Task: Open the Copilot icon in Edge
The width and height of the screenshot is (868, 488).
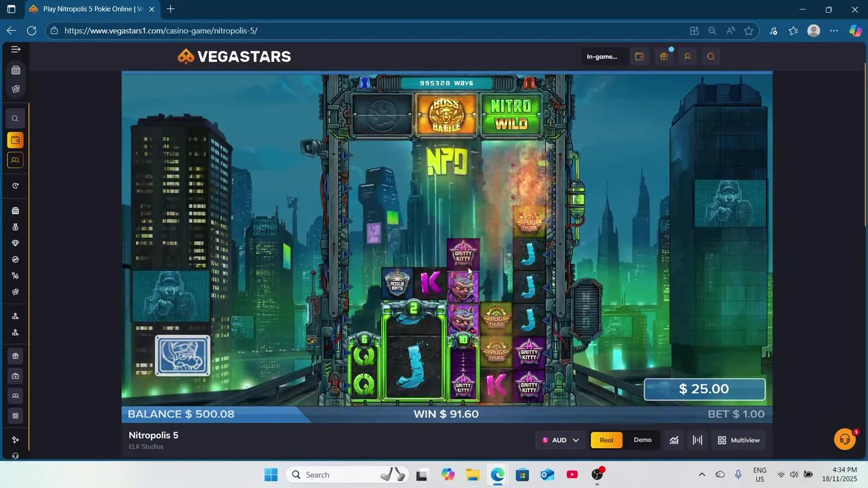Action: 855,30
